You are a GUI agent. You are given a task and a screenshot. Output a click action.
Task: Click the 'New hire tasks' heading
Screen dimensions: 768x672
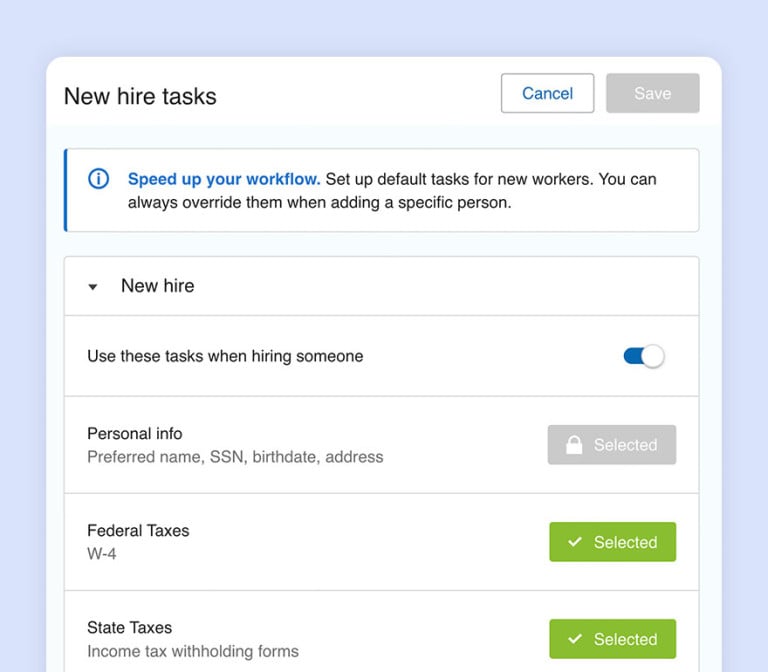click(x=140, y=96)
